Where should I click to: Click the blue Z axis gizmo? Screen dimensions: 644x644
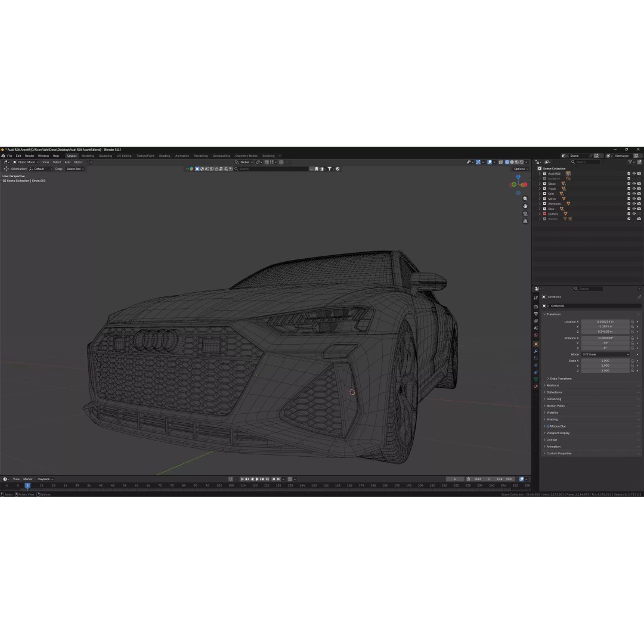tap(518, 177)
